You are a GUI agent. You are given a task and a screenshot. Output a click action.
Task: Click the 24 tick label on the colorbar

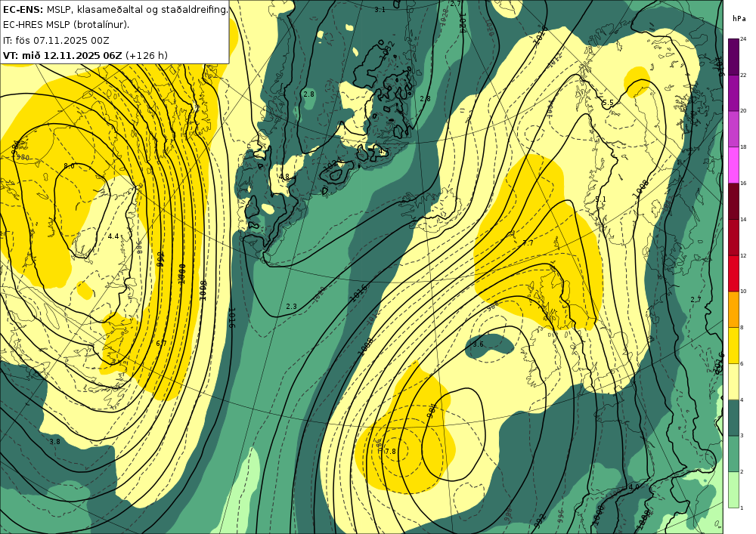[x=743, y=39]
